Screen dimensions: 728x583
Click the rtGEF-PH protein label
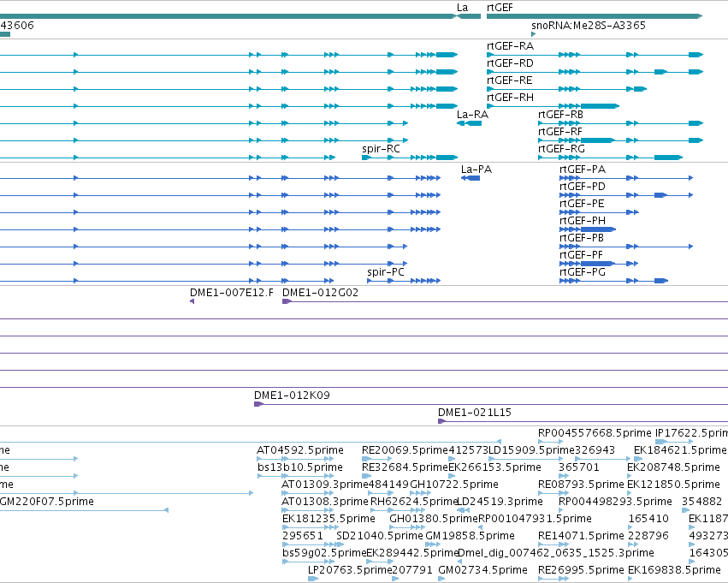click(583, 221)
